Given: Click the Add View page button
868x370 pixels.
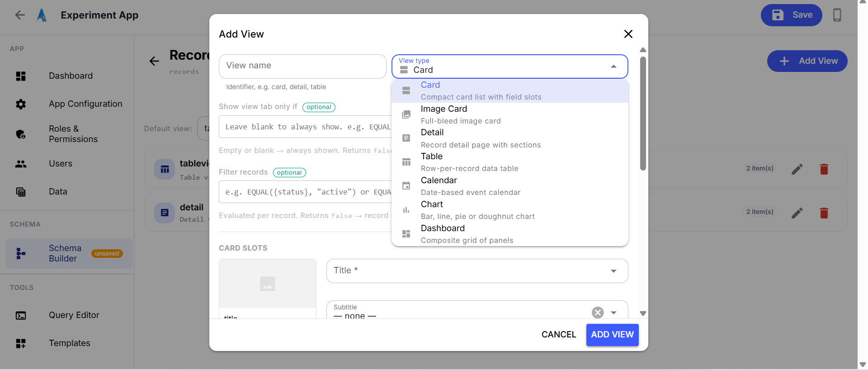Looking at the screenshot, I should click(x=807, y=61).
